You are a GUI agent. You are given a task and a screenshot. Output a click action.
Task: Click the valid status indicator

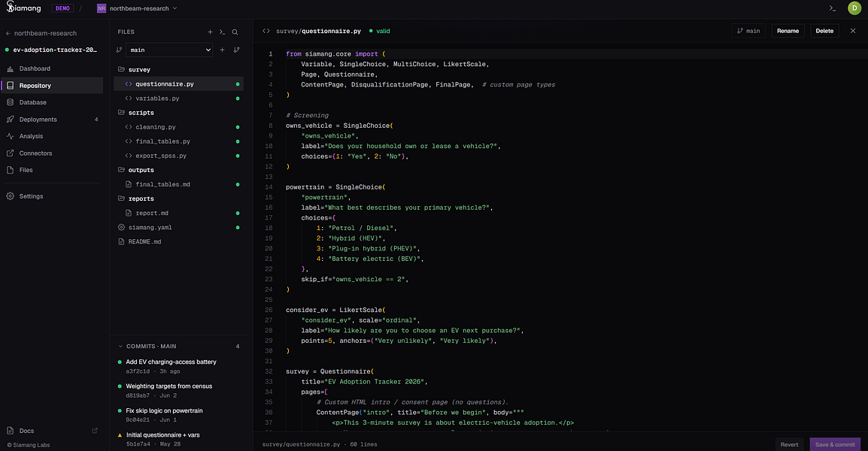[x=380, y=31]
